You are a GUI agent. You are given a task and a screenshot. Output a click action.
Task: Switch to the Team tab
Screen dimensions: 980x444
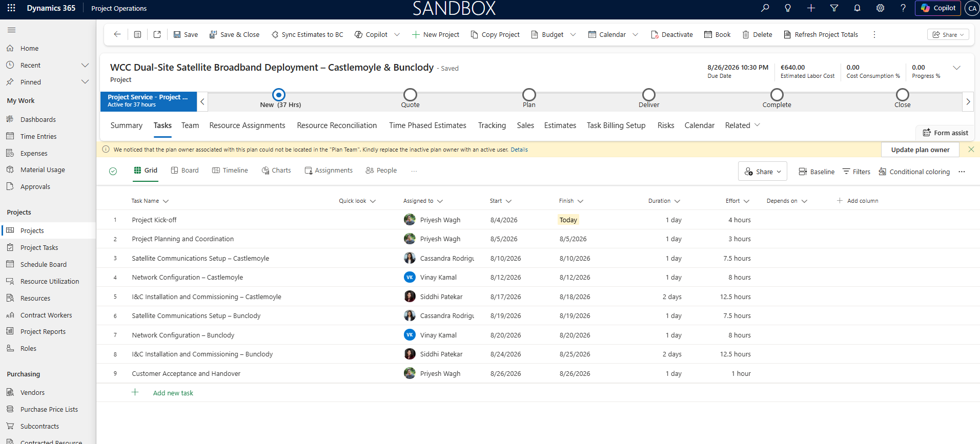(190, 125)
